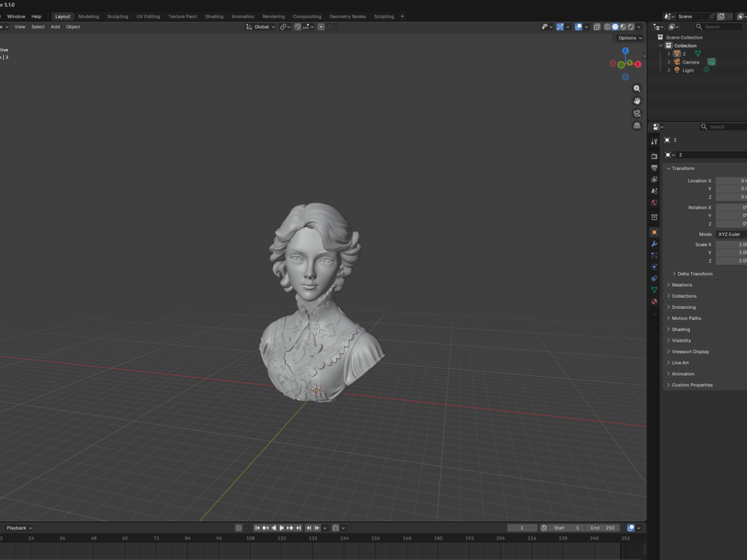The width and height of the screenshot is (747, 560).
Task: Click the current frame field showing 1
Action: pyautogui.click(x=522, y=528)
